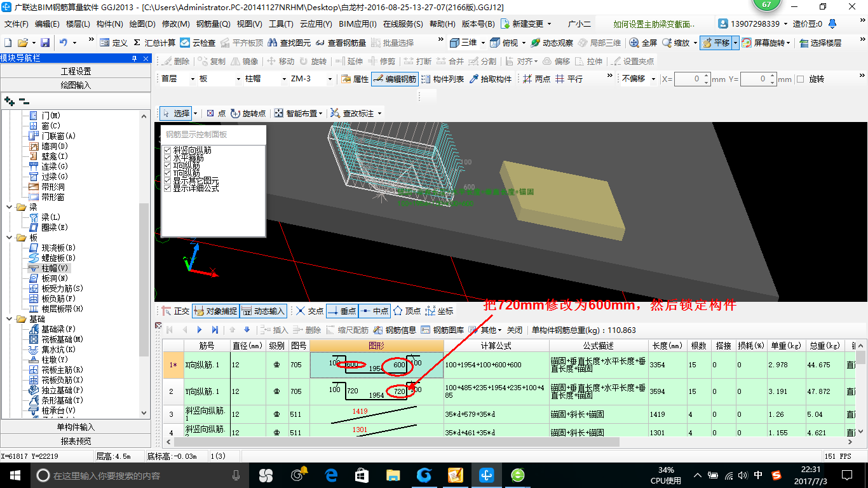Open Microsoft Edge from taskbar
Viewport: 868px width, 488px height.
tap(330, 475)
